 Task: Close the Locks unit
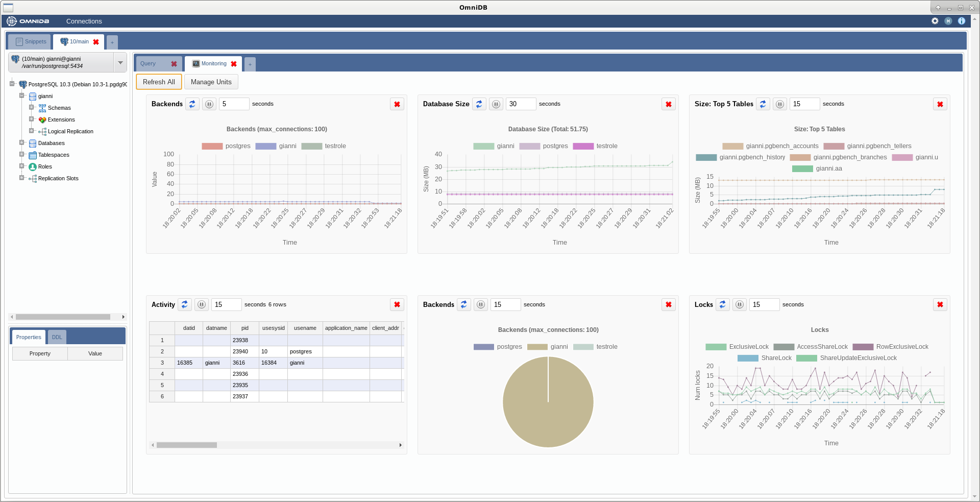coord(940,305)
